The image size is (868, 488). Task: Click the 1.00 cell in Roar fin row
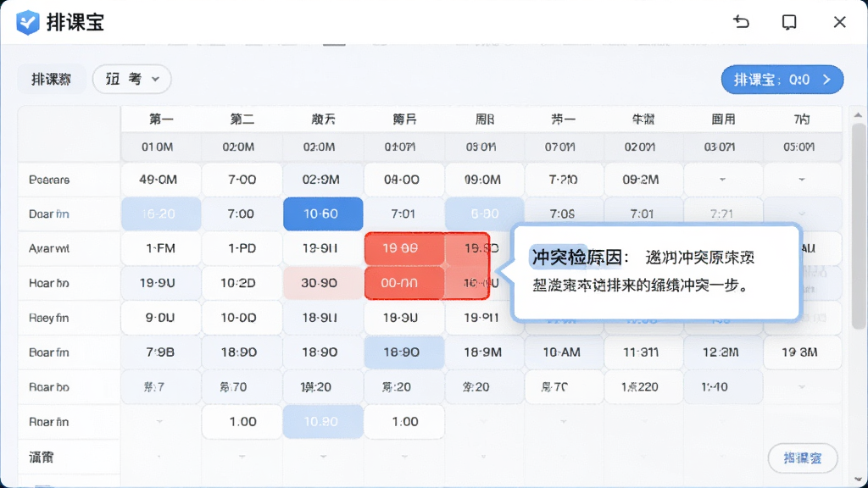coord(242,422)
